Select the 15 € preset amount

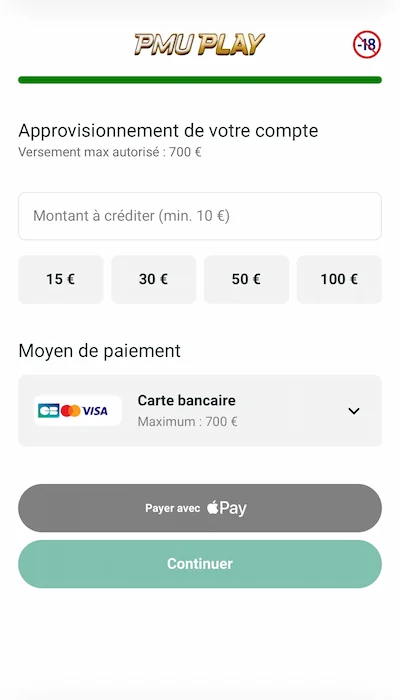[61, 279]
